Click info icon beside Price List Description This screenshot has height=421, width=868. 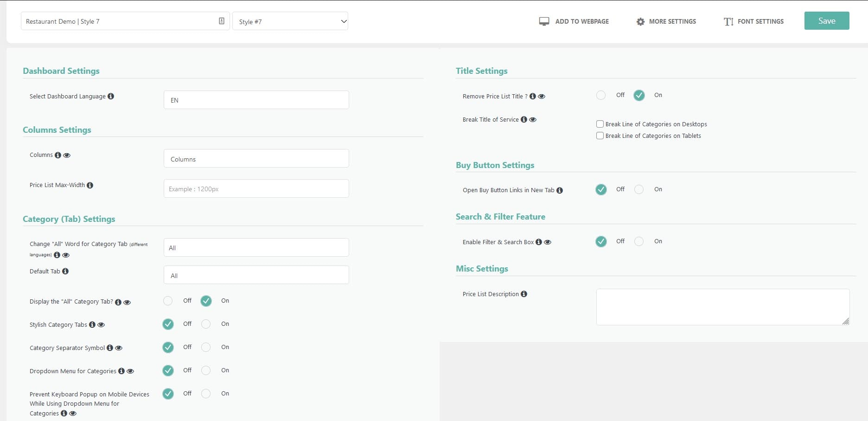(524, 294)
